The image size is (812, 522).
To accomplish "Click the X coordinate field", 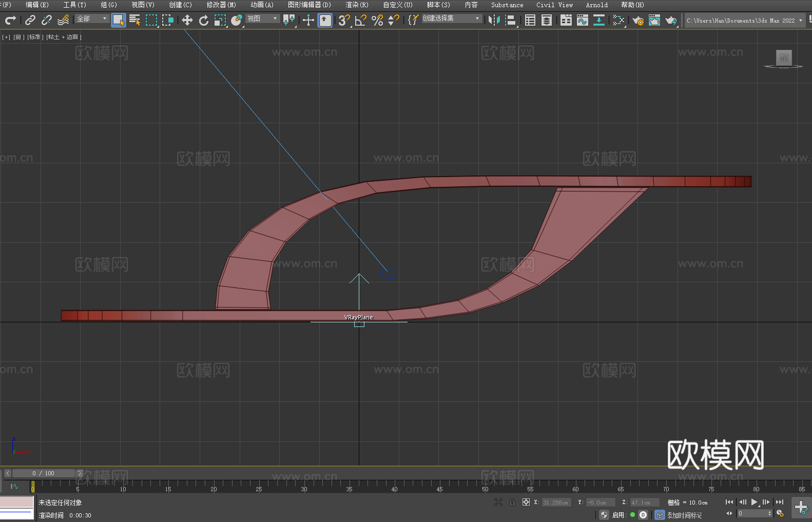I will point(556,502).
